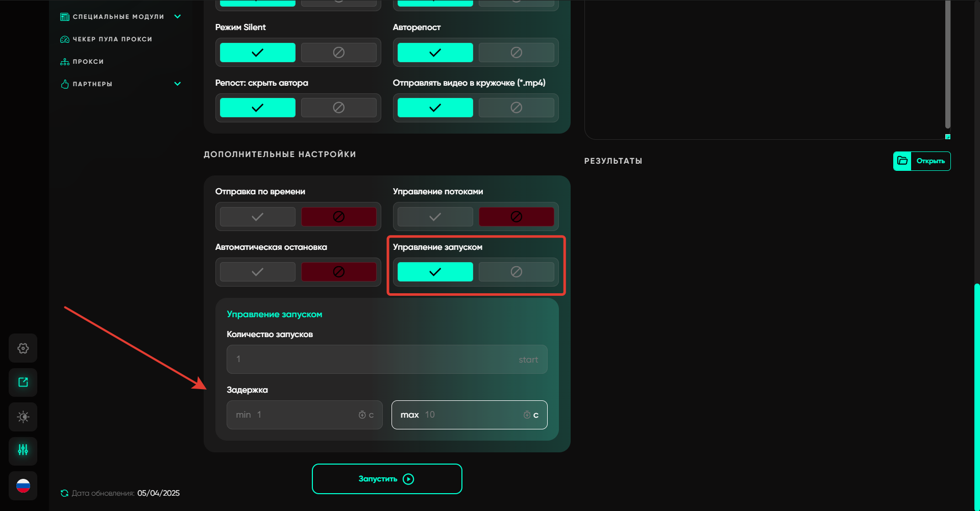Click the Запустить button
Viewport: 980px width, 511px height.
click(x=387, y=479)
